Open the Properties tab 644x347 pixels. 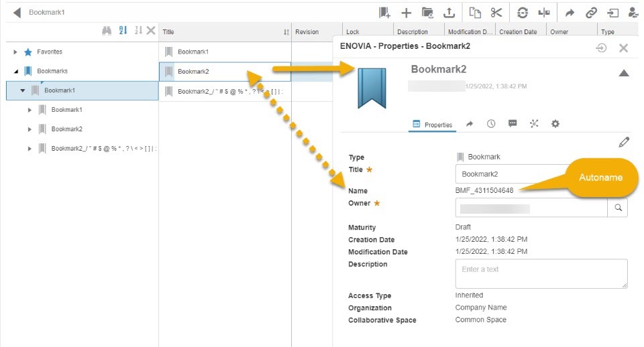[433, 125]
